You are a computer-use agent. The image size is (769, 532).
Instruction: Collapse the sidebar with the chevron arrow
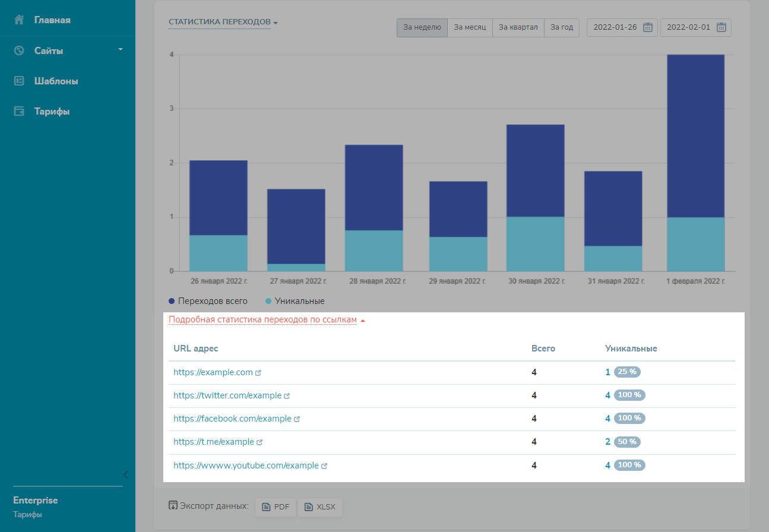[x=125, y=474]
